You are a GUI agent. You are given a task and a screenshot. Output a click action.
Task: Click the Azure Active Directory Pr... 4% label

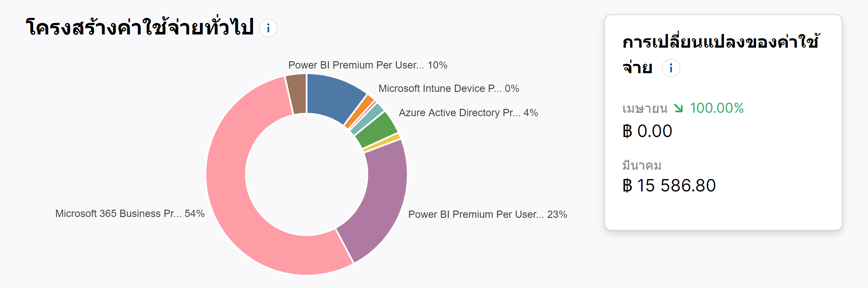click(468, 113)
